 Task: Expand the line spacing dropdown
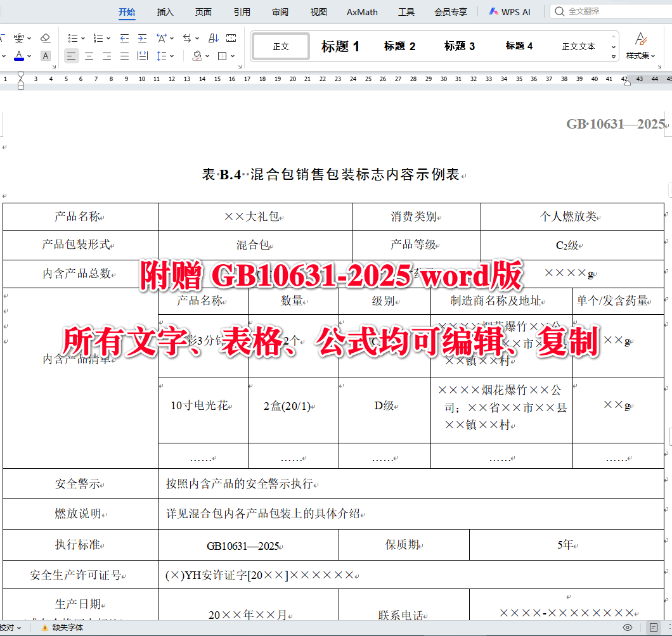[x=172, y=56]
